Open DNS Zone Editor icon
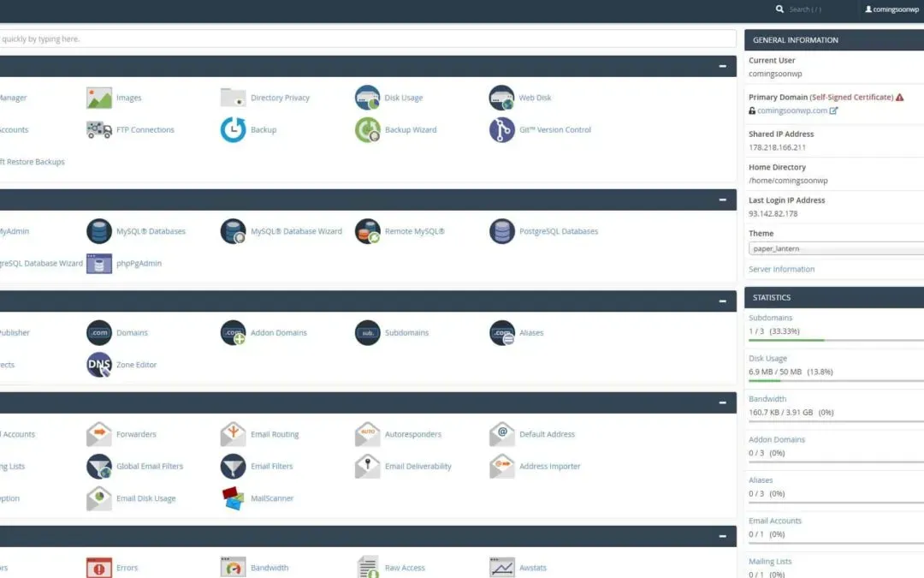This screenshot has height=578, width=924. 99,365
